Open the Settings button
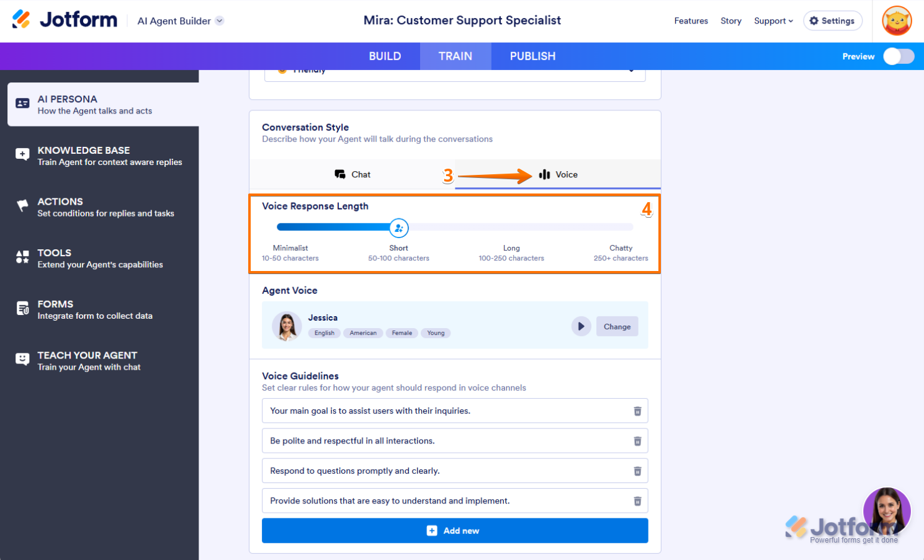The height and width of the screenshot is (560, 924). click(x=833, y=20)
